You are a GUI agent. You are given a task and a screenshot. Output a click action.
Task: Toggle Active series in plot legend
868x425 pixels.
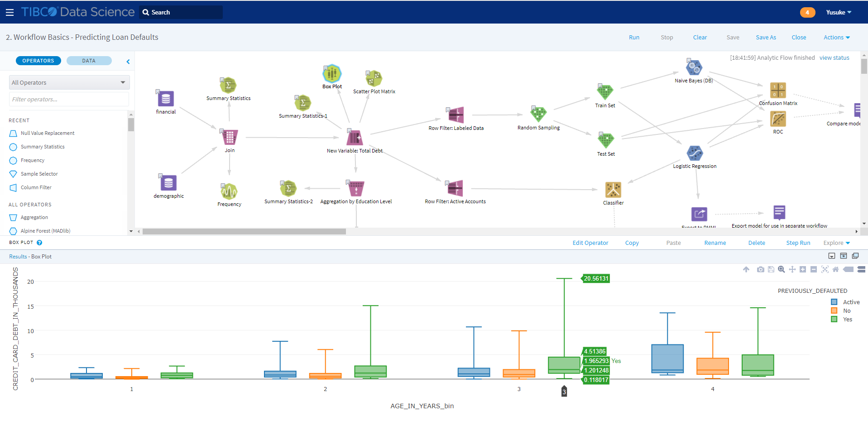pyautogui.click(x=845, y=302)
